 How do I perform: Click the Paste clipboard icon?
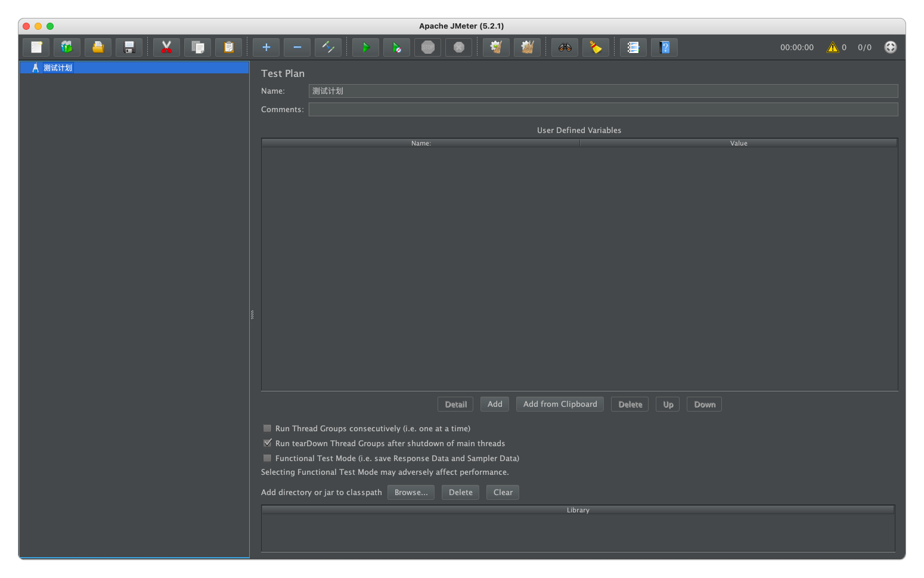pos(228,47)
